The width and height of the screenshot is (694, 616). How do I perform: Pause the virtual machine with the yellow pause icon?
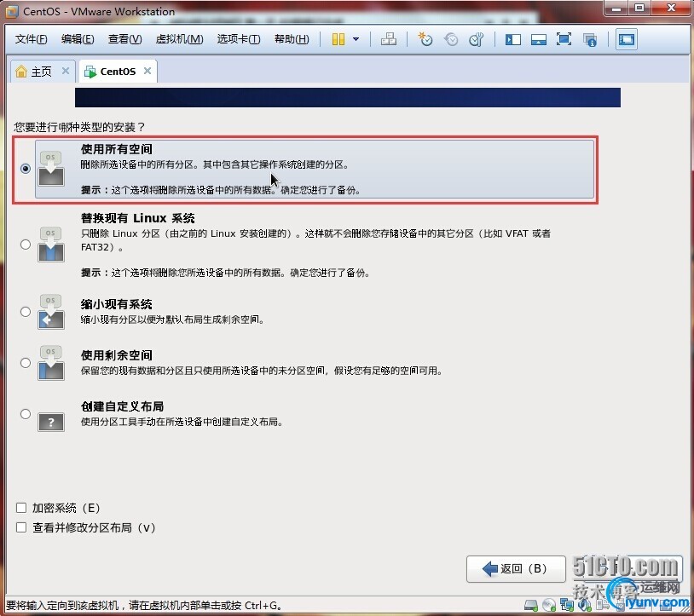(x=338, y=39)
